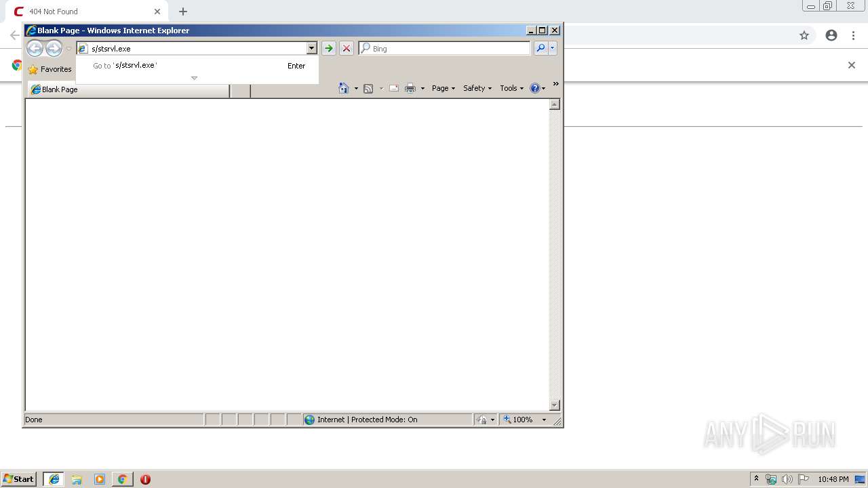The height and width of the screenshot is (488, 868).
Task: Open the Tools menu
Action: tap(512, 88)
